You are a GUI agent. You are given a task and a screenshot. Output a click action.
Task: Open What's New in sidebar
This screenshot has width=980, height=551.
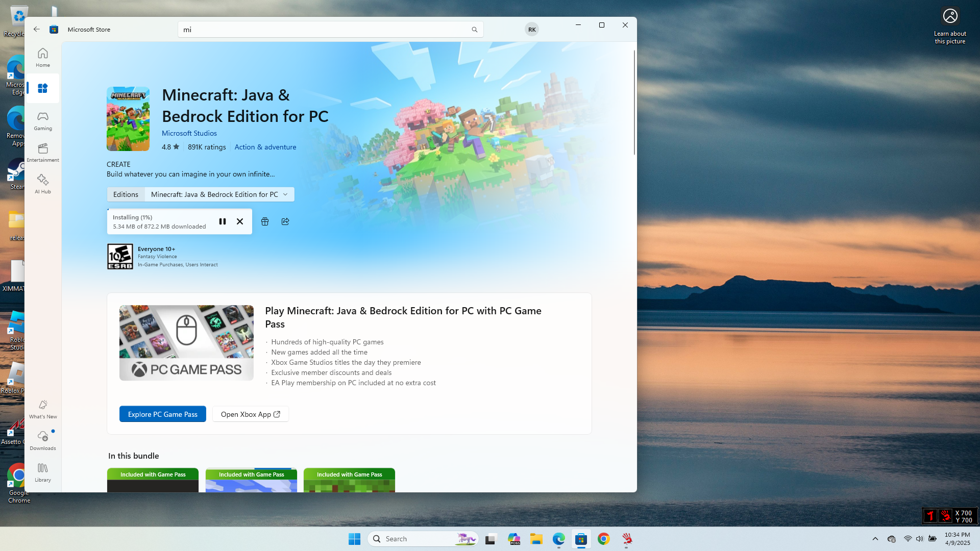click(43, 409)
